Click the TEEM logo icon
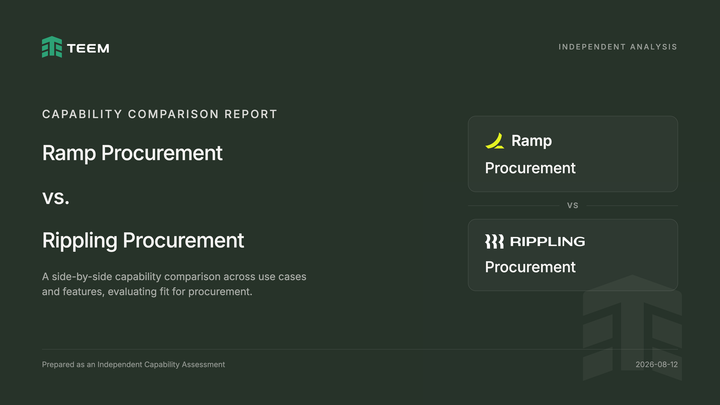Viewport: 720px width, 405px height. [52, 47]
